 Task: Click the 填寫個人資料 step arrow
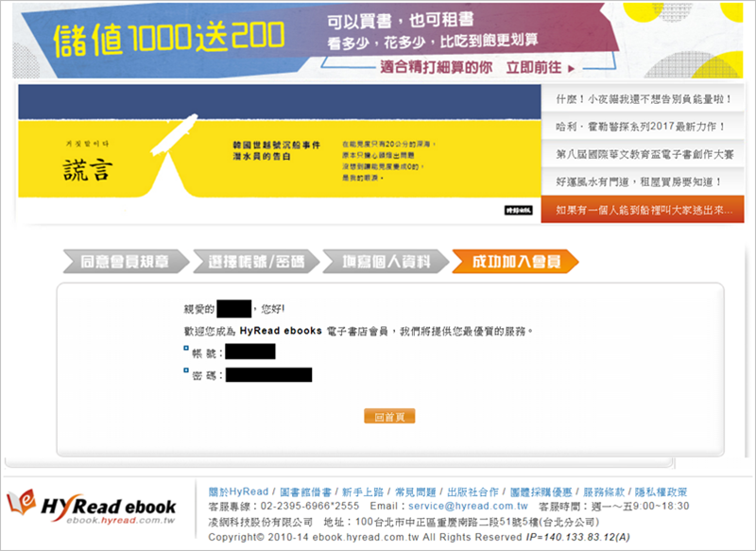(x=383, y=261)
